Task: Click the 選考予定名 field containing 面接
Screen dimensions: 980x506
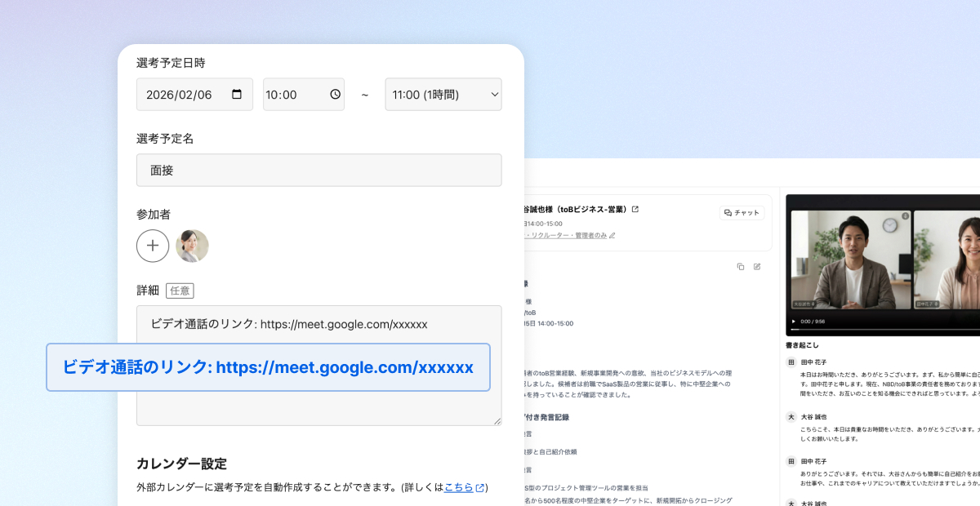Action: pos(318,170)
